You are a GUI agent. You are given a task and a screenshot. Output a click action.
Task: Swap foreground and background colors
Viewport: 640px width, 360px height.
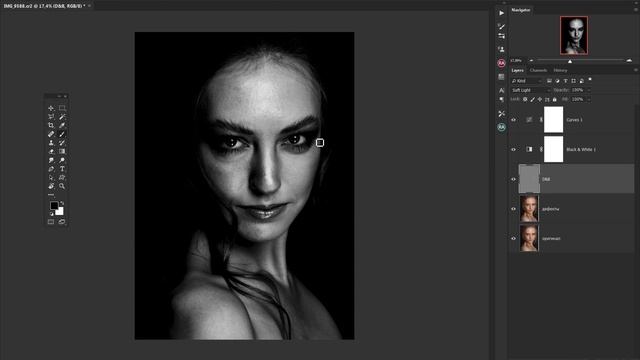(x=62, y=203)
